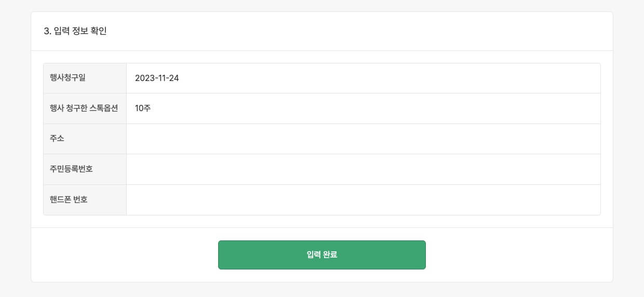Click the 10주 stock option value
The width and height of the screenshot is (644, 297).
[x=143, y=109]
